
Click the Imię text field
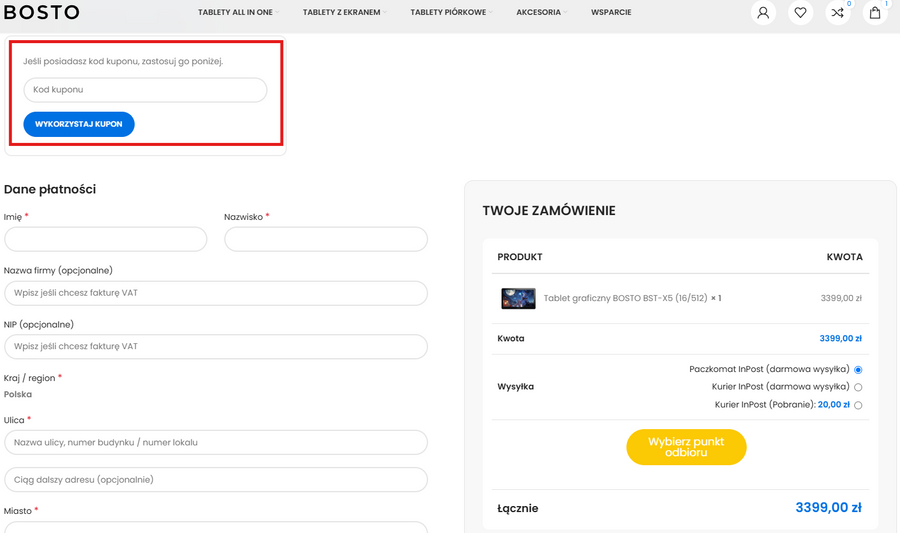pyautogui.click(x=106, y=239)
